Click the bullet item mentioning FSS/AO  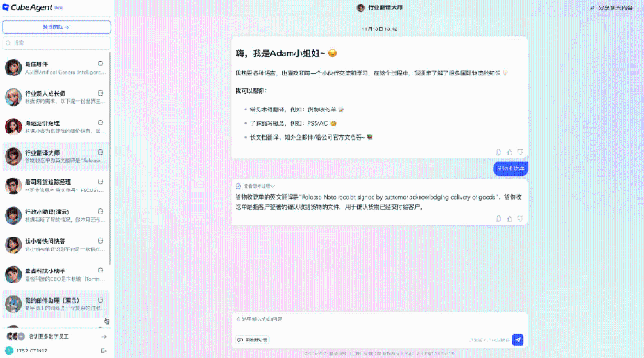pos(293,123)
